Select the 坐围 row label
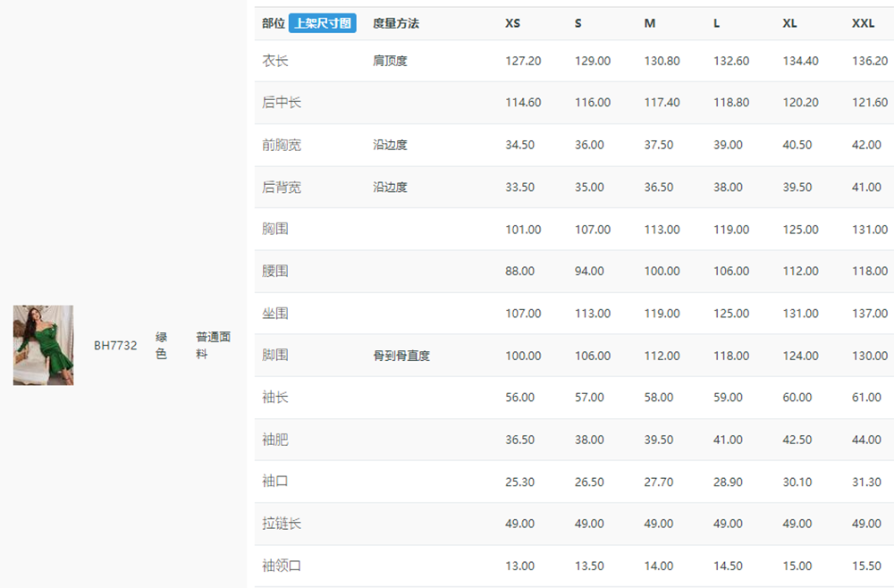The height and width of the screenshot is (588, 894). click(274, 314)
